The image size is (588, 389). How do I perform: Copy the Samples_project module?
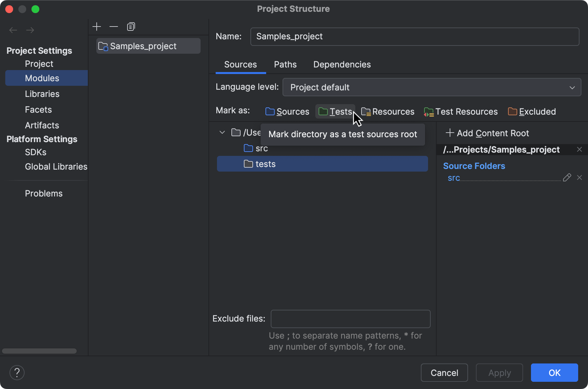click(131, 27)
